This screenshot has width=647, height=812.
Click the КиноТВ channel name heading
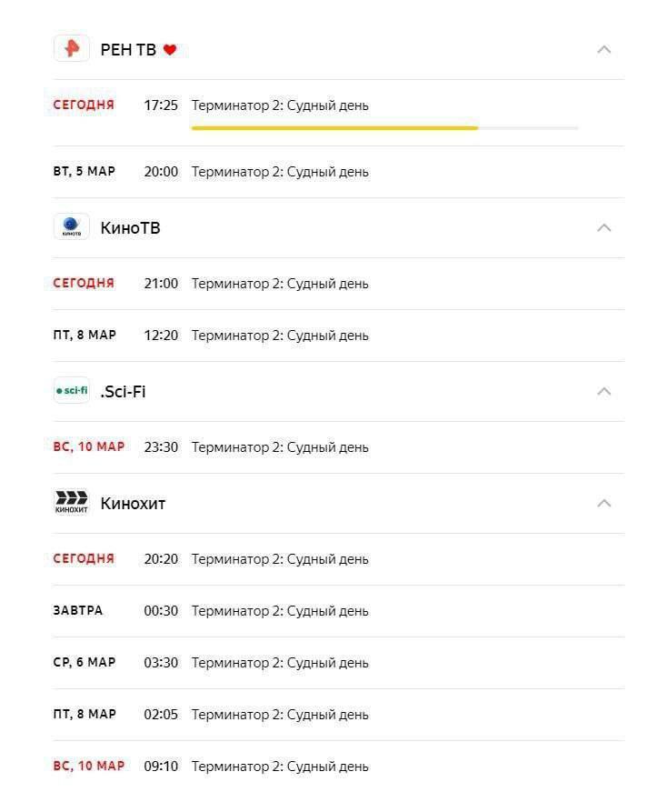(131, 228)
